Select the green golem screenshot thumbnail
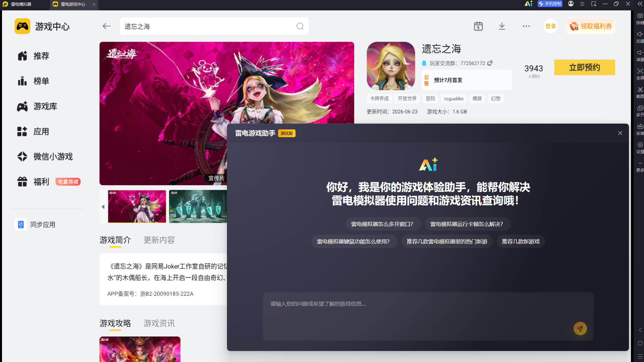This screenshot has height=362, width=644. (x=198, y=206)
